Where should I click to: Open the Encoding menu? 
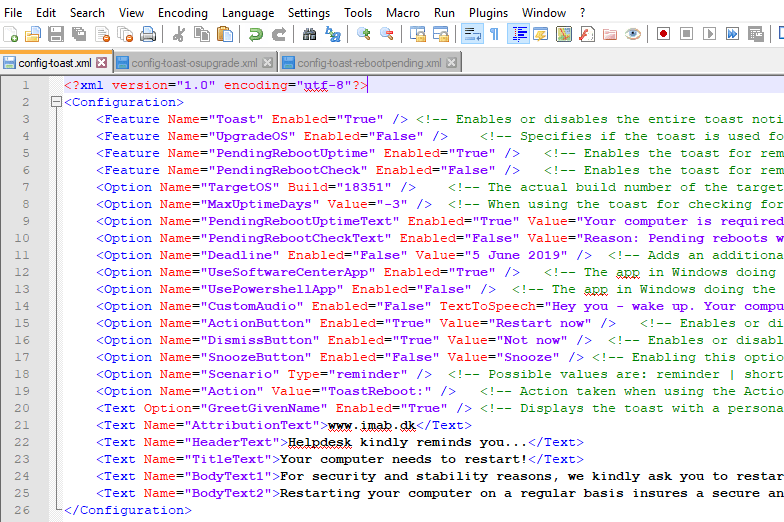click(182, 12)
